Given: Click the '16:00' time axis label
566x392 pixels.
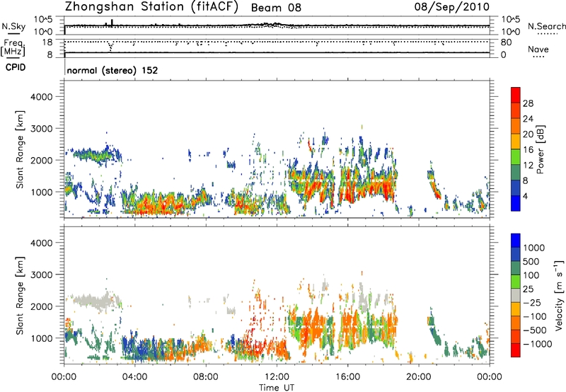Looking at the screenshot, I should point(347,377).
